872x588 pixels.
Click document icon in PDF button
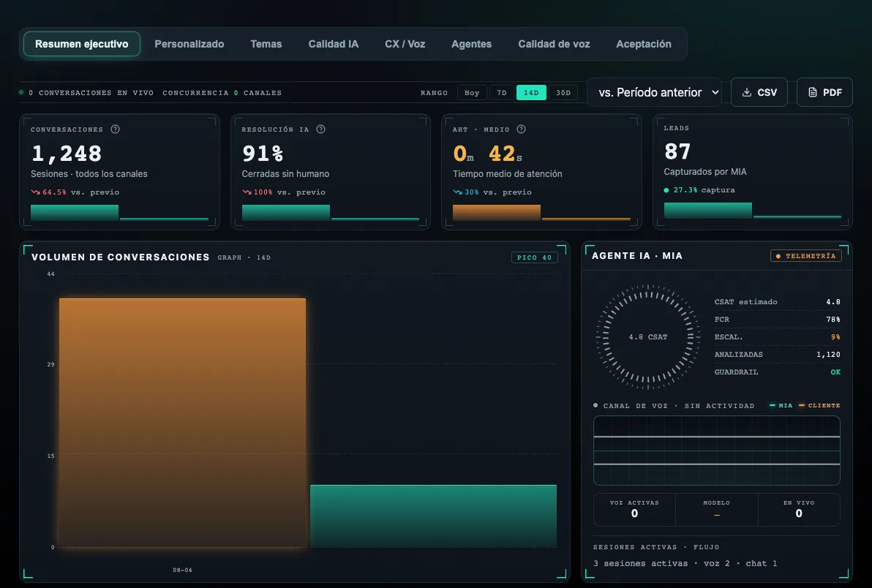[813, 92]
